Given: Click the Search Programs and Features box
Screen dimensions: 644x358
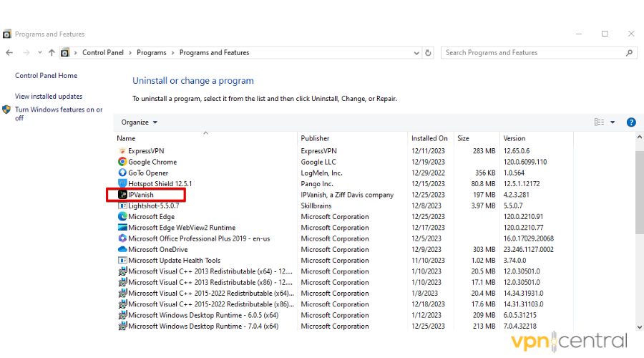Looking at the screenshot, I should (533, 53).
